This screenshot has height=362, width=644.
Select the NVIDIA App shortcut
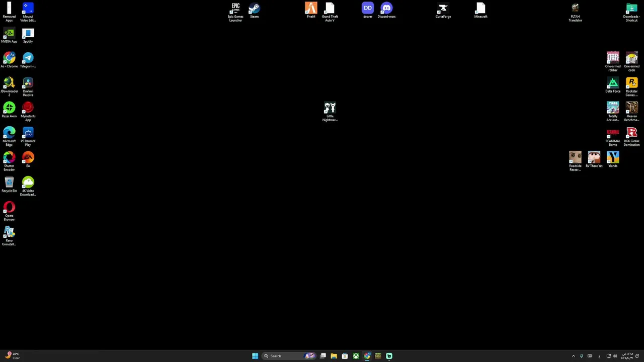9,36
